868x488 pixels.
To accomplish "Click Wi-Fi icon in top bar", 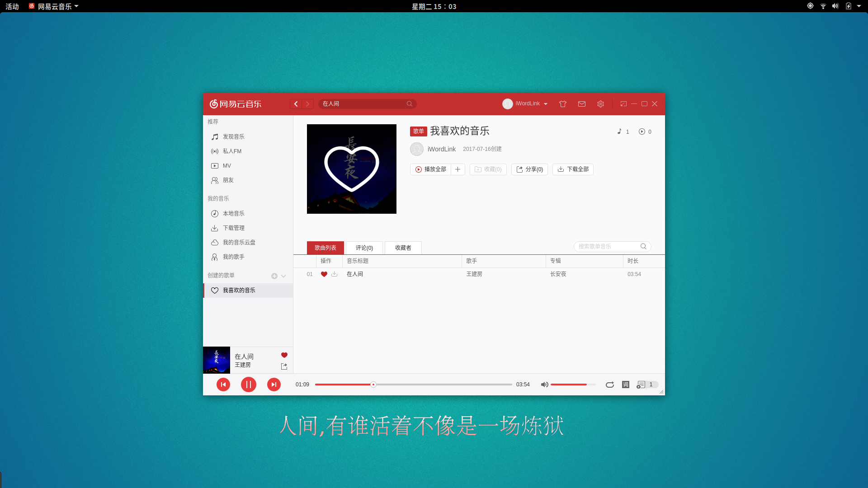I will tap(823, 6).
